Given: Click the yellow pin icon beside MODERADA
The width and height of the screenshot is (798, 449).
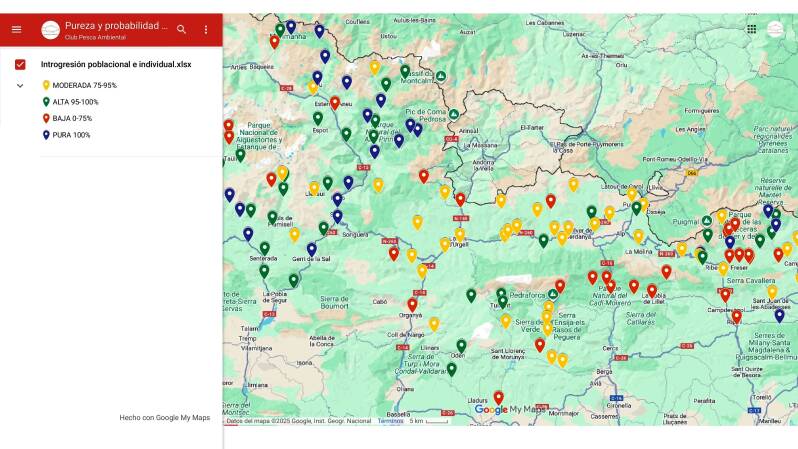Looking at the screenshot, I should [x=46, y=85].
